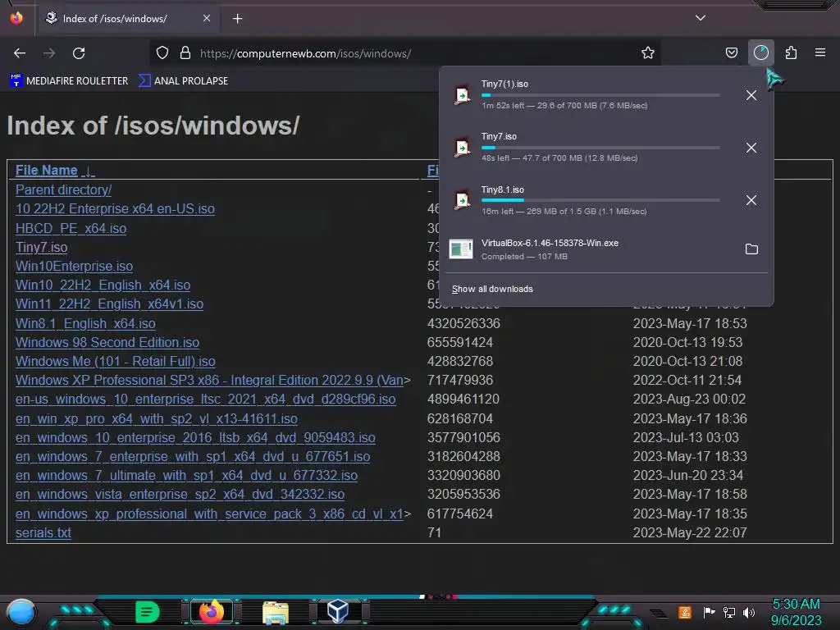
Task: Click file size 4320526336
Action: pyautogui.click(x=463, y=323)
